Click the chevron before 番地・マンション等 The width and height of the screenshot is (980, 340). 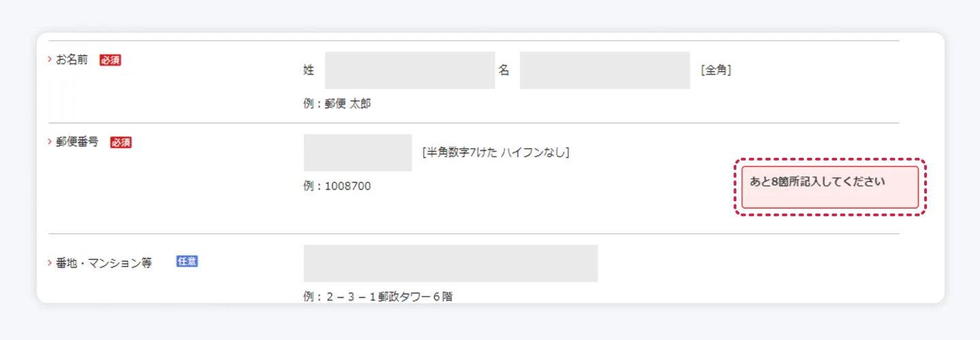[50, 262]
